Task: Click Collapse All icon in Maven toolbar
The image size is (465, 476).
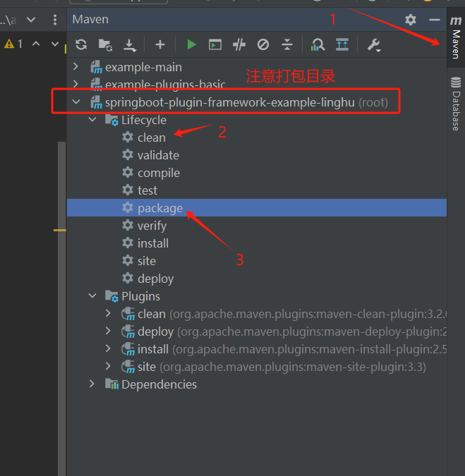Action: (x=287, y=44)
